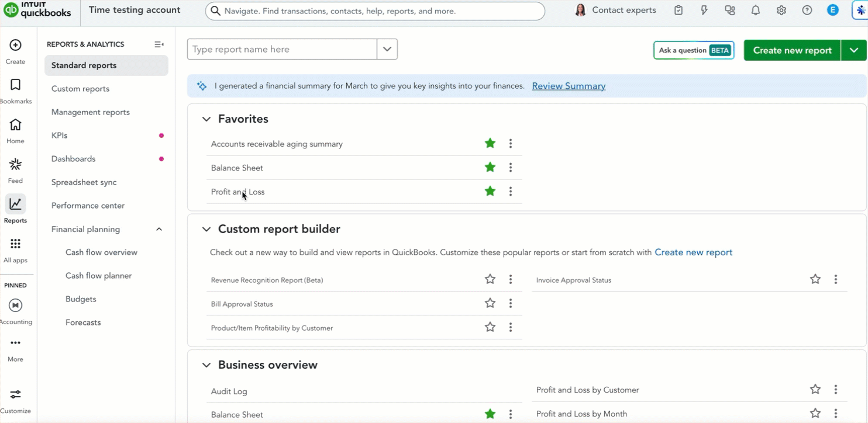The image size is (868, 423).
Task: Open the Customize sliders icon
Action: (x=15, y=394)
